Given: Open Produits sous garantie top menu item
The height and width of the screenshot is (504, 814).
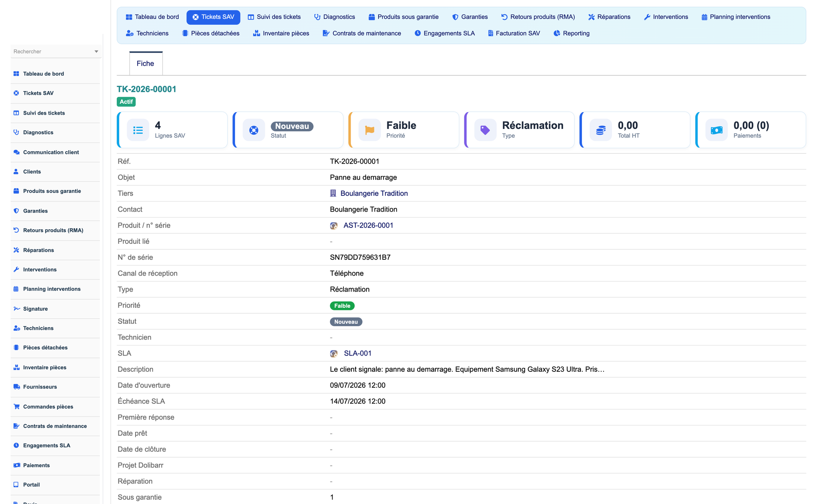Looking at the screenshot, I should pyautogui.click(x=404, y=17).
